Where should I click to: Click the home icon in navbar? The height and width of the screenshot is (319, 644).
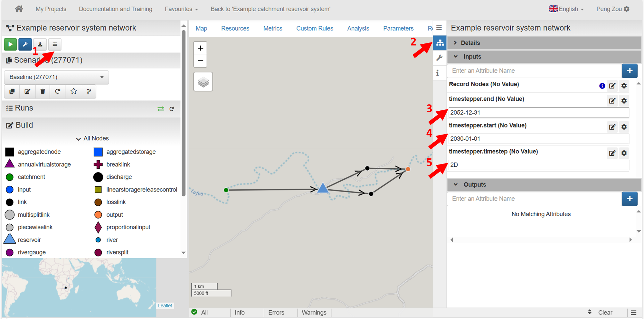[x=19, y=9]
